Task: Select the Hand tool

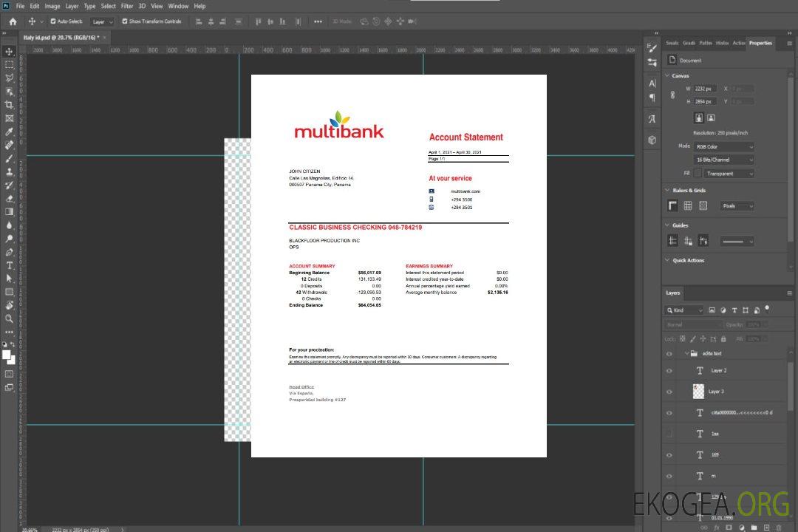Action: (9, 305)
